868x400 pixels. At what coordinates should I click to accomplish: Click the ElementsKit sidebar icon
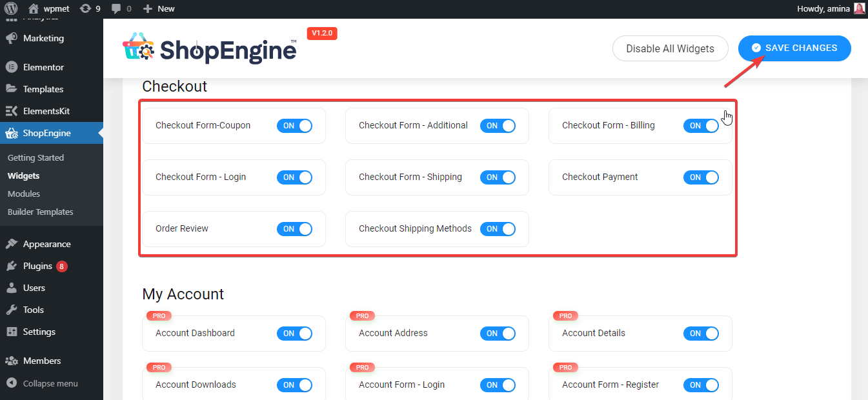12,111
